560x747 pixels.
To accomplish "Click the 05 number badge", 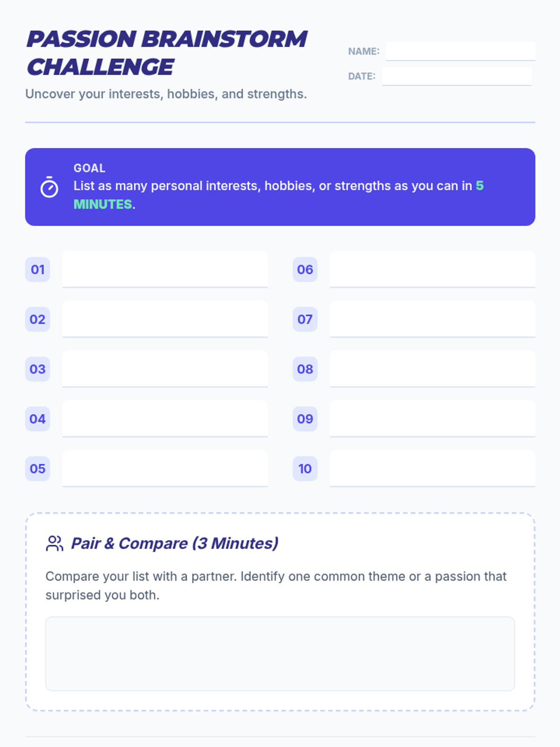I will coord(37,469).
